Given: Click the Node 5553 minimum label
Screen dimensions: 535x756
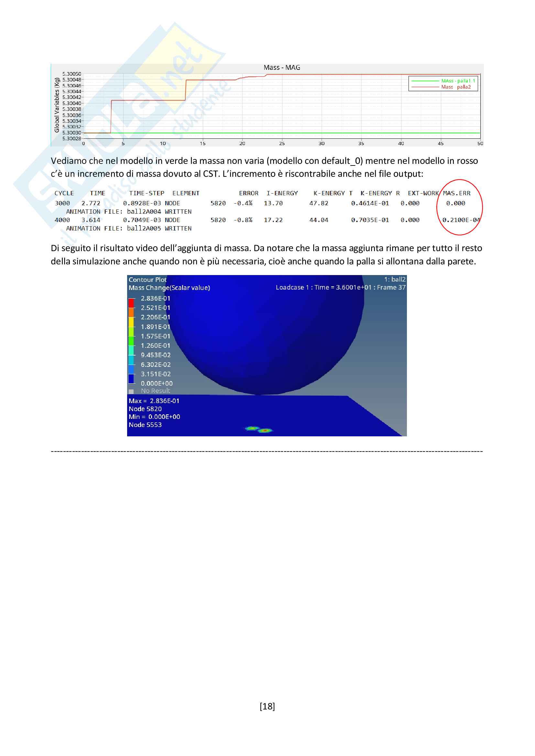Looking at the screenshot, I should coord(145,425).
